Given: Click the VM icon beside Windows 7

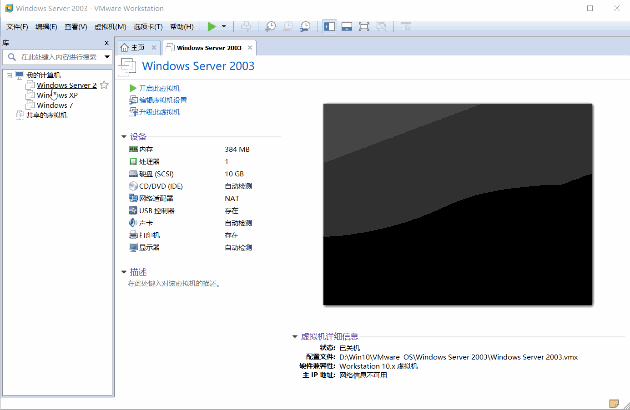Looking at the screenshot, I should pos(30,105).
